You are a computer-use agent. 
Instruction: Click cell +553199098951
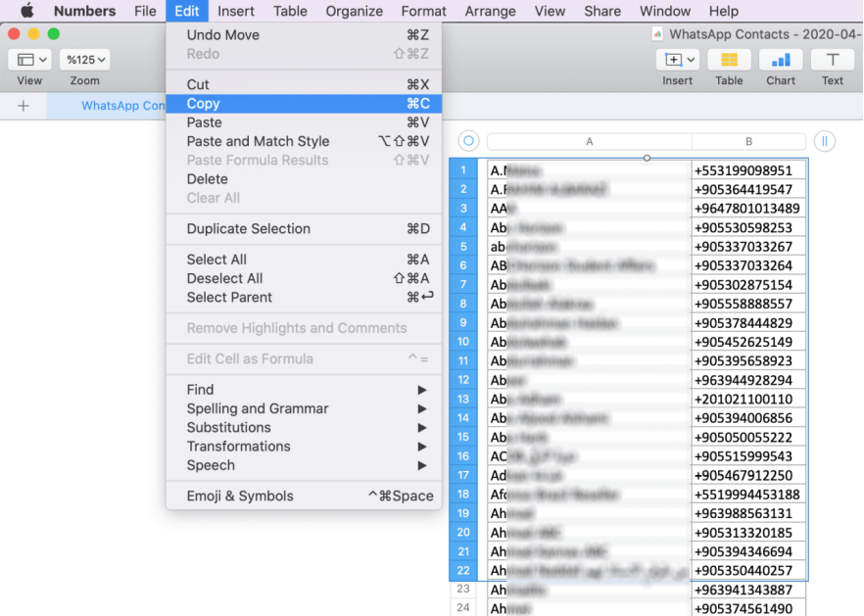pyautogui.click(x=748, y=170)
